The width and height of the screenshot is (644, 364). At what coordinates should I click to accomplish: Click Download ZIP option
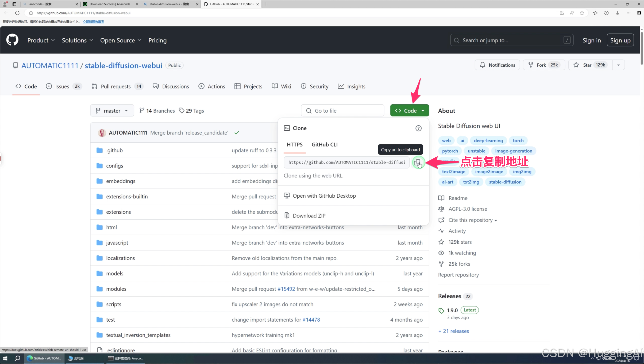[x=309, y=216]
